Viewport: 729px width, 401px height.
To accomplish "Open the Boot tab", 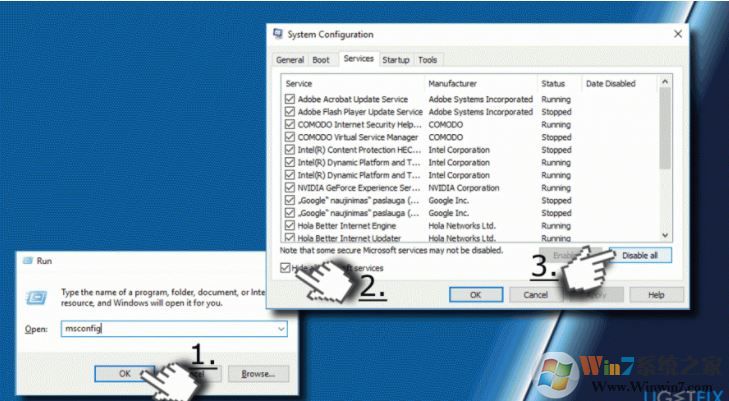I will 321,60.
